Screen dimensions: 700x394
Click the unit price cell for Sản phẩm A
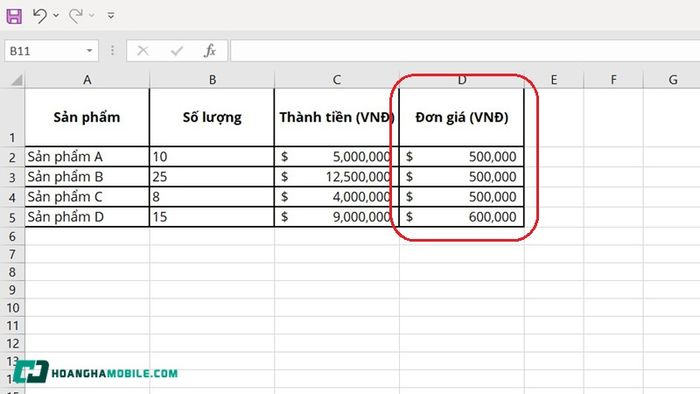(x=462, y=157)
